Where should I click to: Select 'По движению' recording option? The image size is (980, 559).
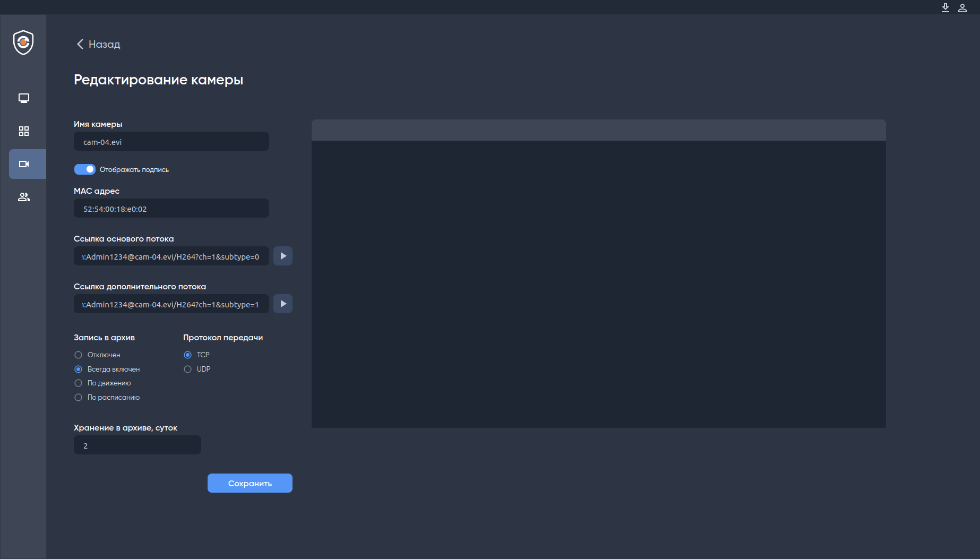tap(79, 383)
